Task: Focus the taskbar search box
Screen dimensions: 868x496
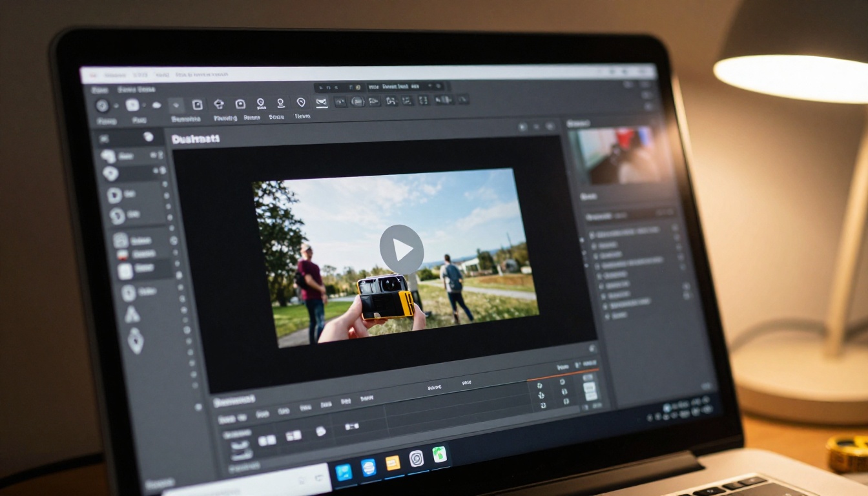Action: pyautogui.click(x=246, y=480)
